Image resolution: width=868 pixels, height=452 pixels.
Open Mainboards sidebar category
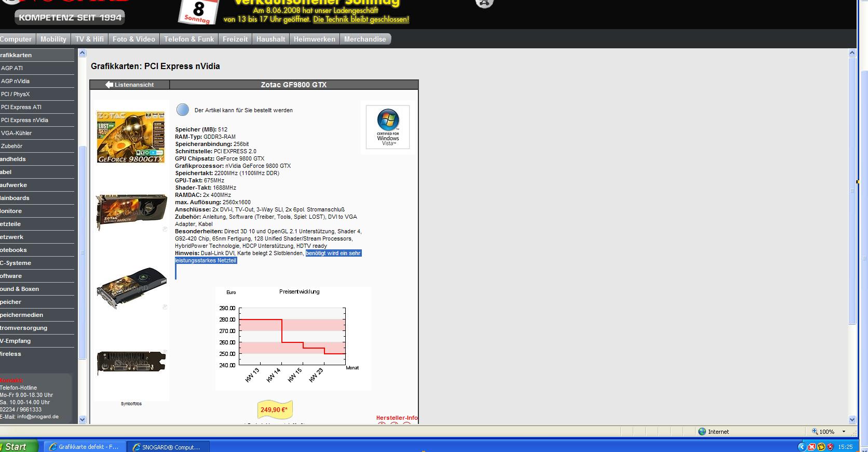37,198
